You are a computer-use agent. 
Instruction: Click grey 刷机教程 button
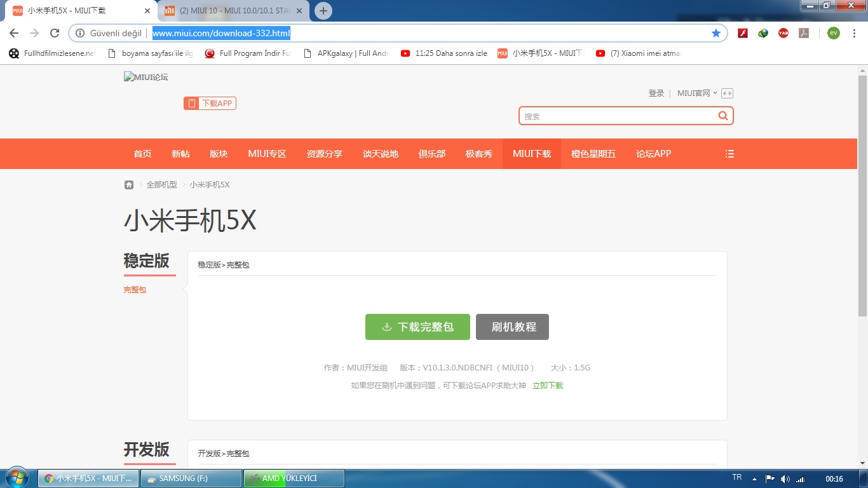[x=512, y=327]
